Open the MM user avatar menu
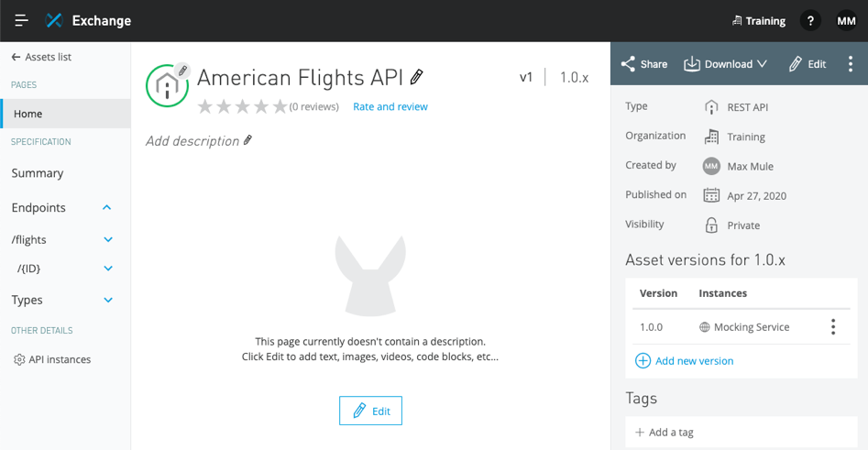Screen dimensions: 868x450 846,21
